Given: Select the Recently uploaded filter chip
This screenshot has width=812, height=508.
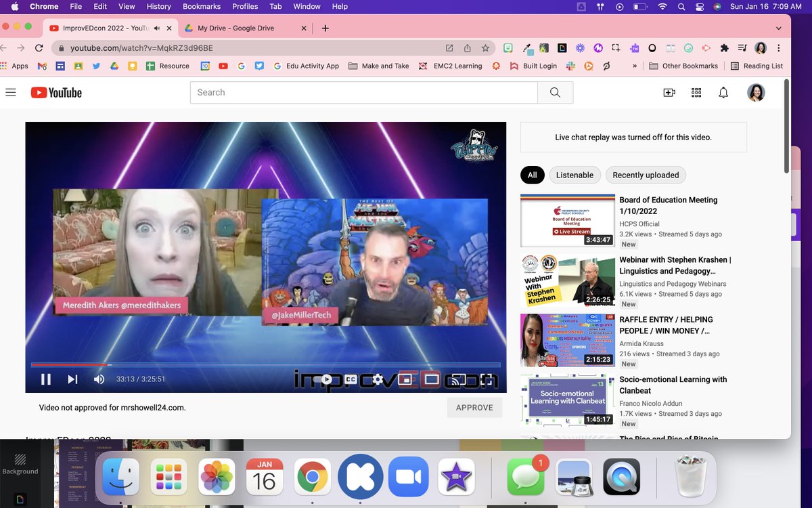Looking at the screenshot, I should tap(646, 175).
